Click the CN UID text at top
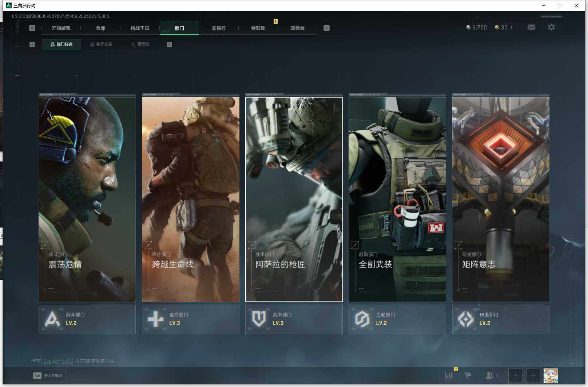588x387 pixels. point(60,16)
